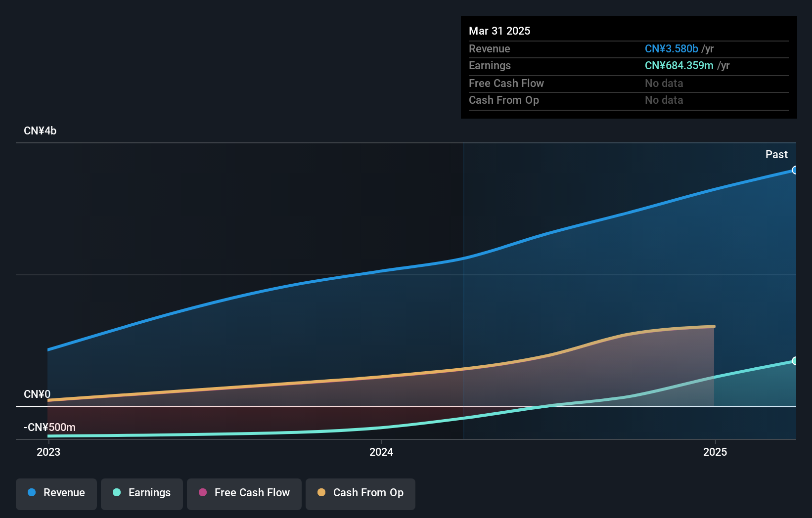
Task: Toggle the Cash From Op legend button
Action: [361, 494]
